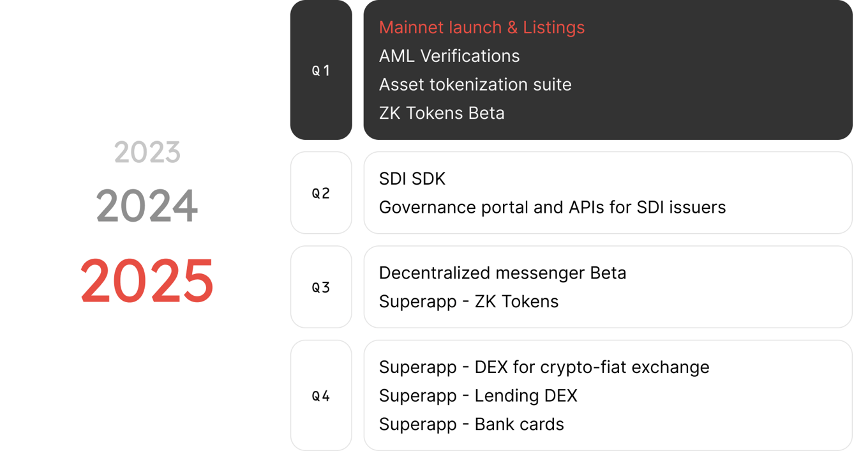Select the 2023 year
Screen dimensions: 868x451
point(147,153)
